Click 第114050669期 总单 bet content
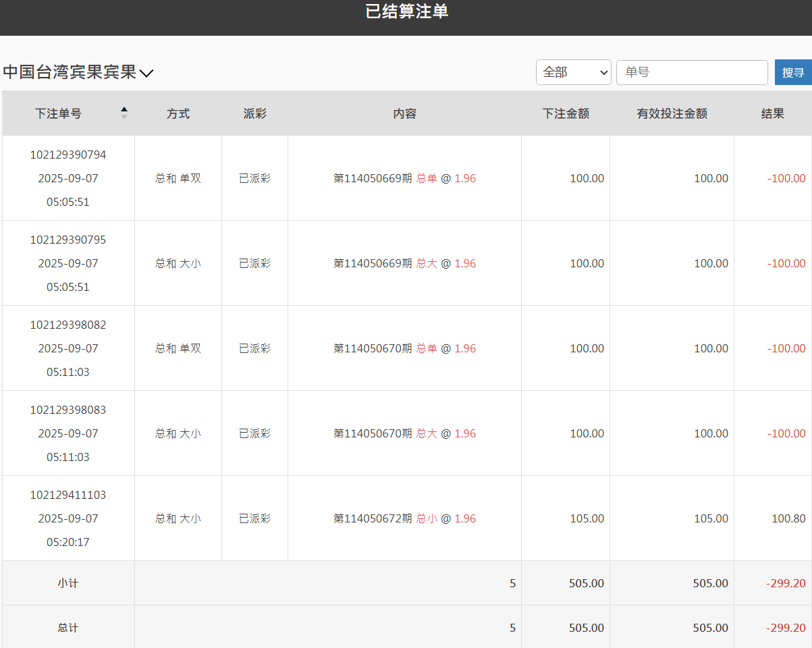 (404, 178)
